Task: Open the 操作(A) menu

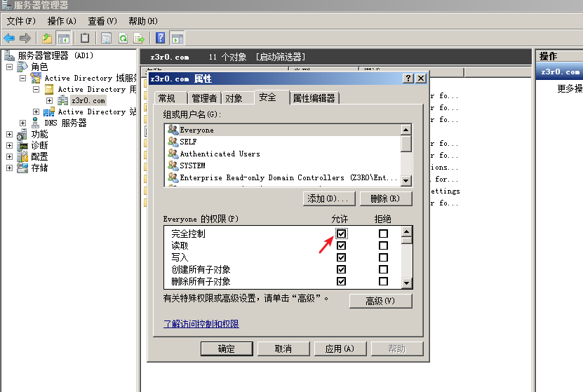Action: coord(62,21)
